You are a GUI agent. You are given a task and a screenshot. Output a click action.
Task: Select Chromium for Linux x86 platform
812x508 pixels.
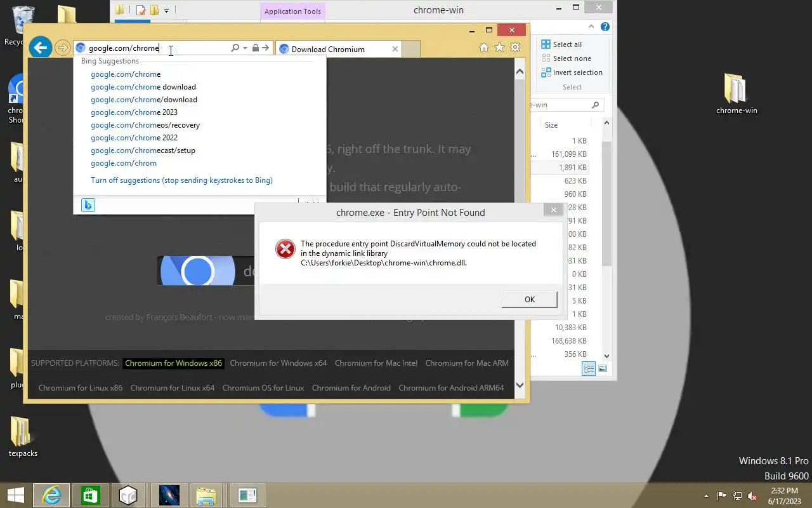[x=81, y=388]
